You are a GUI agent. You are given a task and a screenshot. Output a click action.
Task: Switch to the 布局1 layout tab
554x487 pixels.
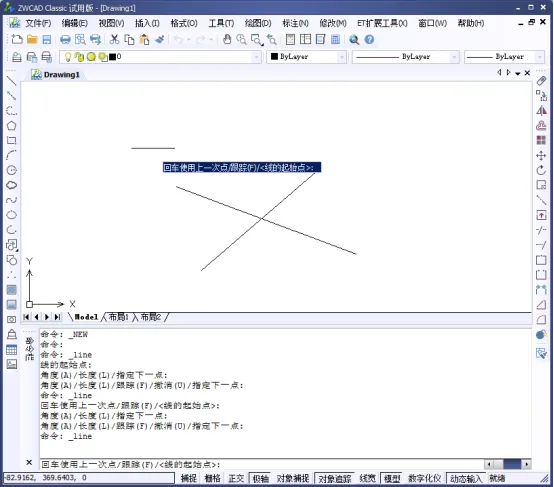(x=118, y=317)
